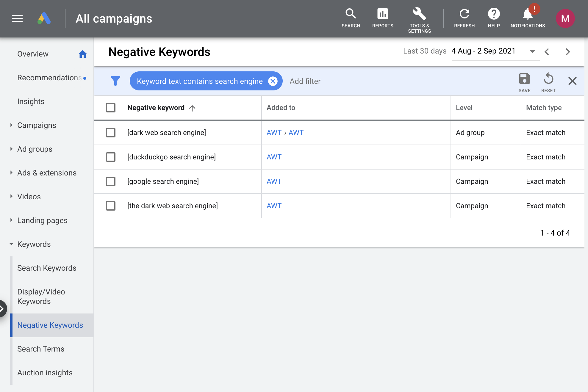Collapse the Keywords sidebar section
Viewport: 588px width, 392px height.
(x=11, y=244)
